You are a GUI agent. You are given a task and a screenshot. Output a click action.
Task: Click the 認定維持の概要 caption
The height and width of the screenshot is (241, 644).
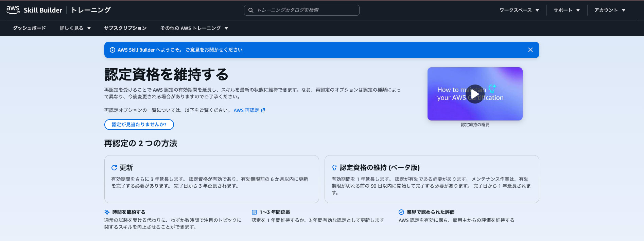click(x=475, y=125)
